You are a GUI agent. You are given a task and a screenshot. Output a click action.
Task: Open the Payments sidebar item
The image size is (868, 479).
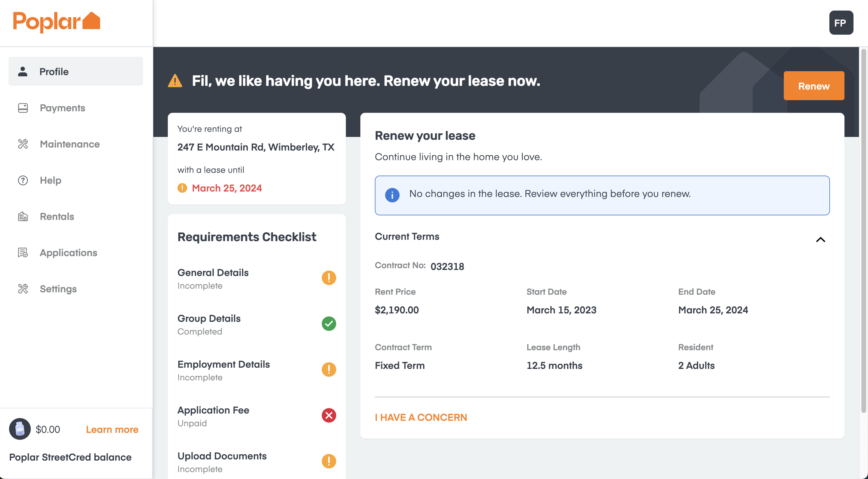[x=62, y=108]
